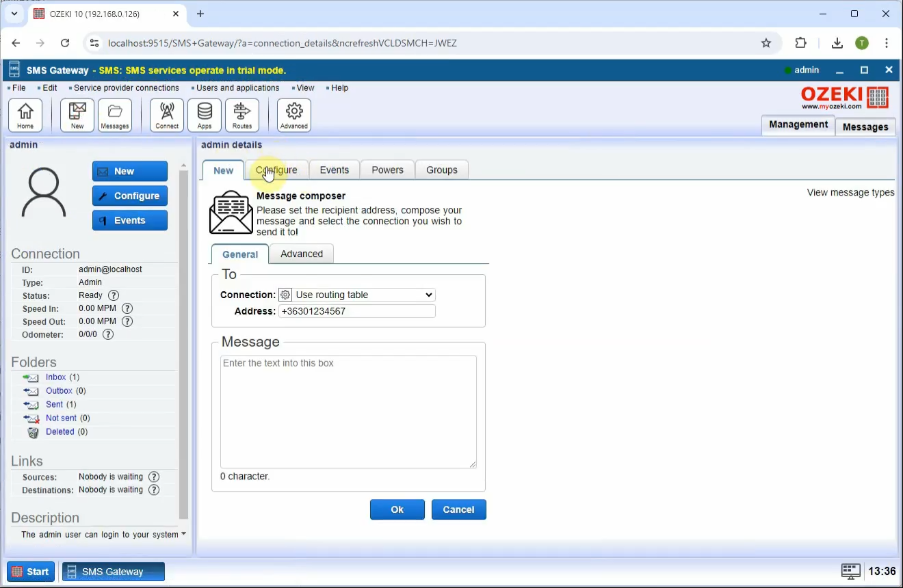Viewport: 903px width, 588px height.
Task: Click the Start button on the taskbar
Action: coord(30,572)
